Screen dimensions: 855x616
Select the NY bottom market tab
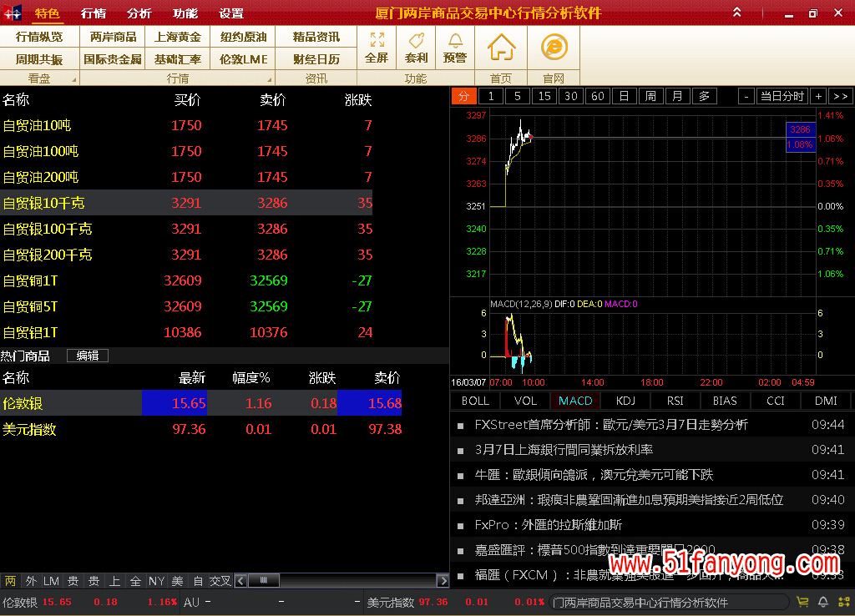coord(156,581)
